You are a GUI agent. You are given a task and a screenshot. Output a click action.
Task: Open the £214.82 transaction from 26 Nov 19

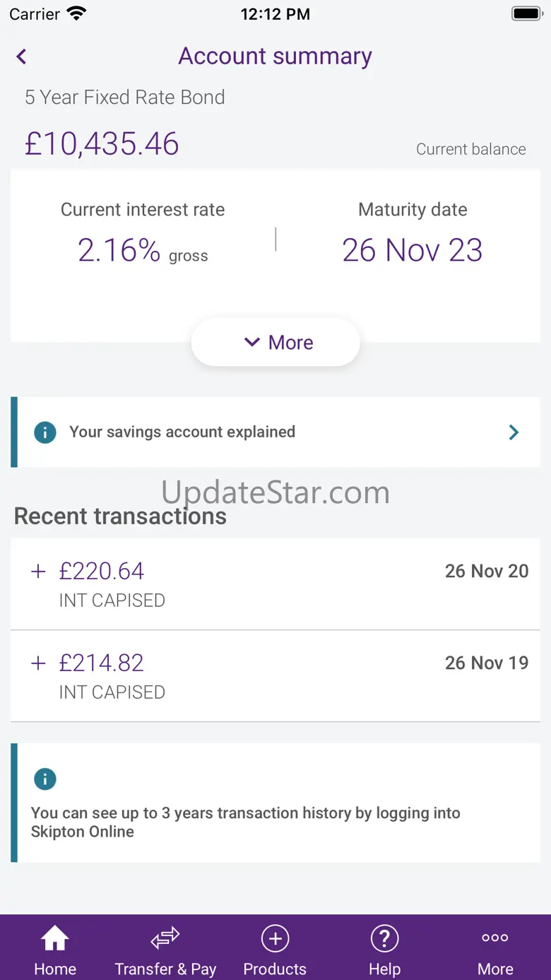(x=275, y=676)
